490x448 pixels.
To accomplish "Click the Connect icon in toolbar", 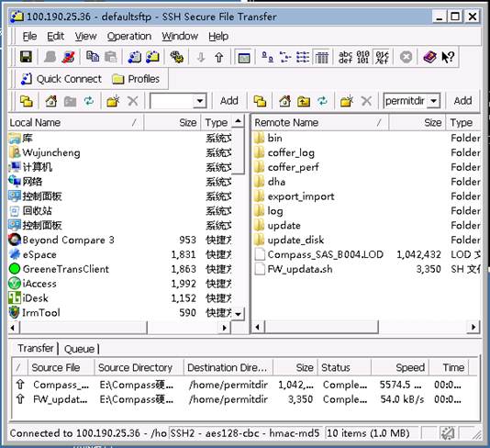I will (50, 57).
